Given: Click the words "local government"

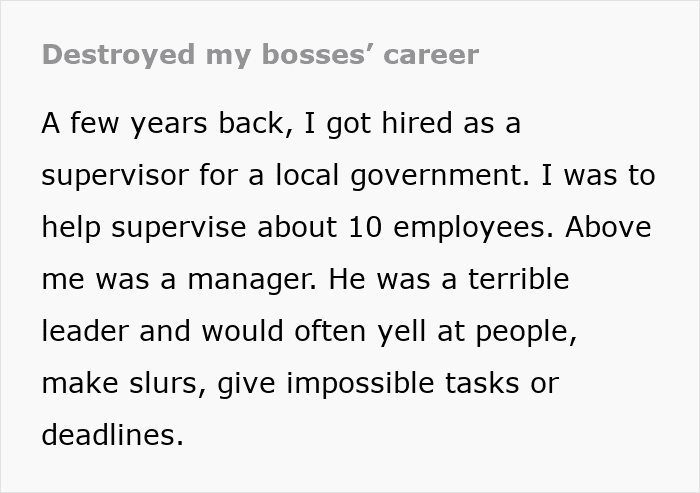Looking at the screenshot, I should (401, 175).
